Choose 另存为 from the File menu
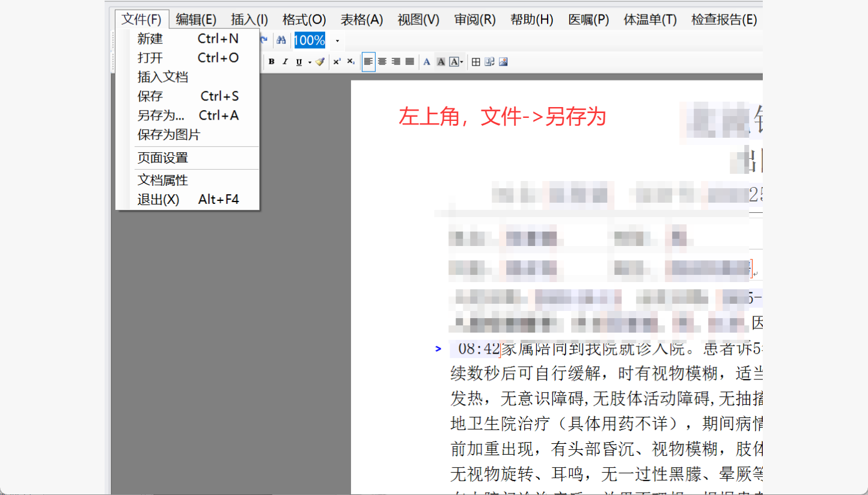The width and height of the screenshot is (868, 495). click(x=161, y=115)
